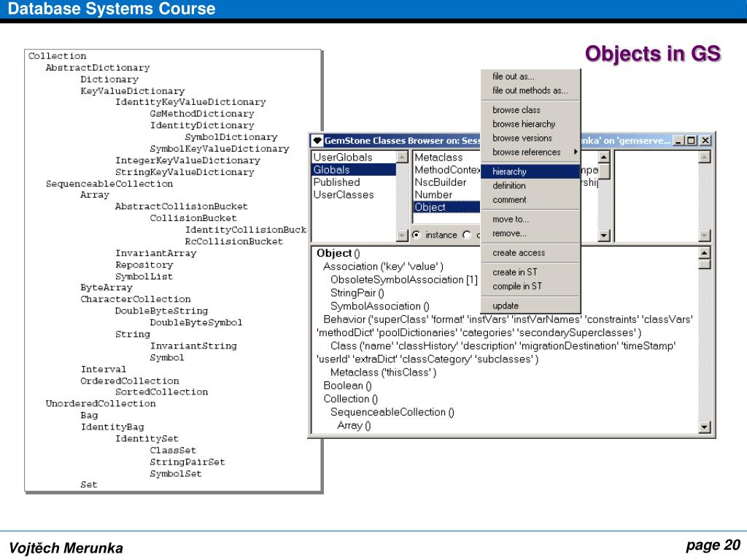747x560 pixels.
Task: Click 'ObsoleteSymbolAssociation [1]' line
Action: click(404, 280)
